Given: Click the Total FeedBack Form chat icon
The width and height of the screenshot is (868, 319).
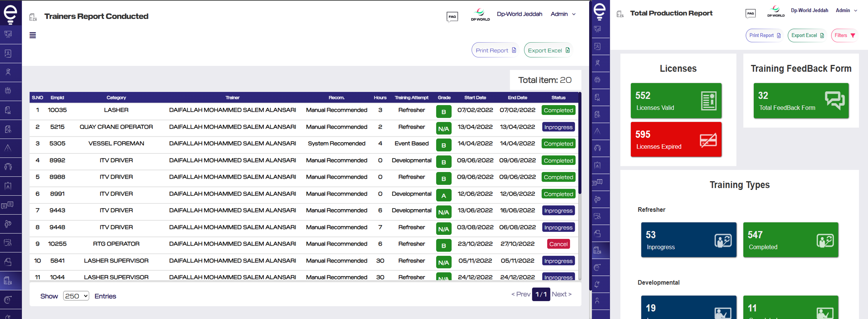Looking at the screenshot, I should (x=834, y=100).
